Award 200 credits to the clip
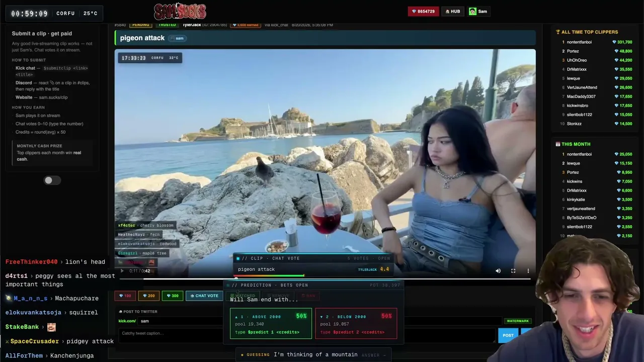The width and height of the screenshot is (644, 362). point(149,296)
